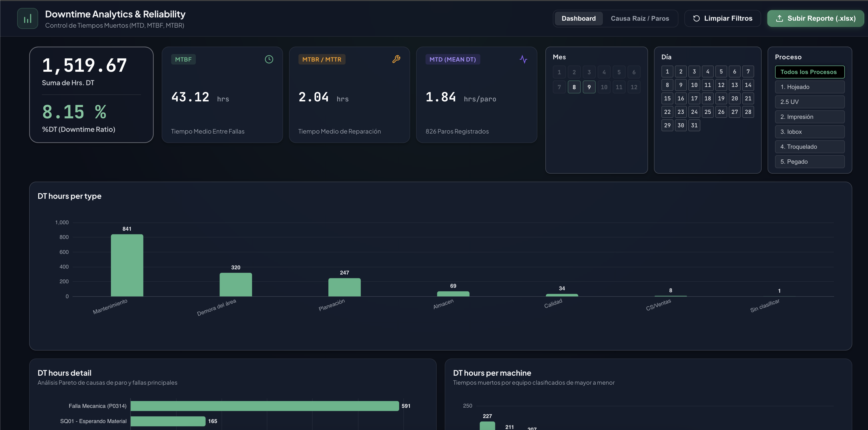
Task: Filter by process 4. Troquelado
Action: [x=810, y=146]
